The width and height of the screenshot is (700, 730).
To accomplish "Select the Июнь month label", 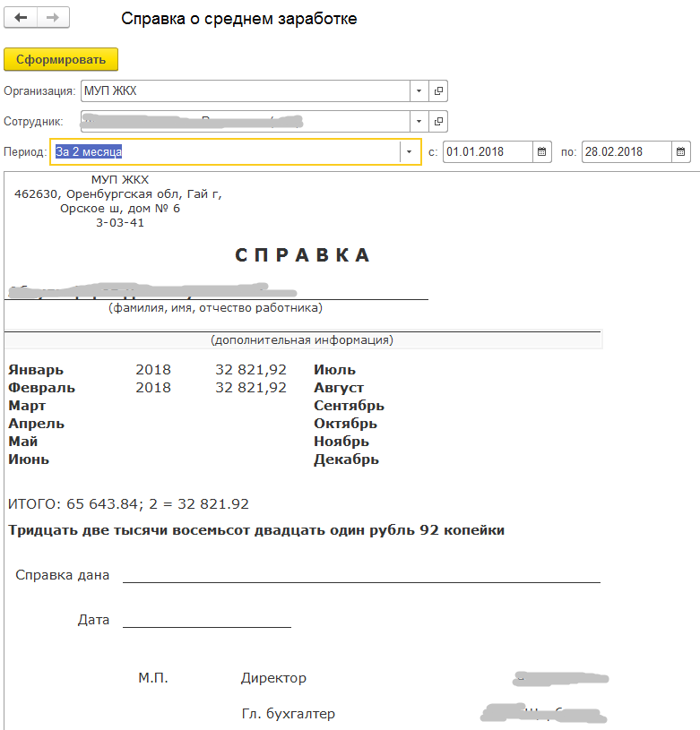I will tap(29, 459).
